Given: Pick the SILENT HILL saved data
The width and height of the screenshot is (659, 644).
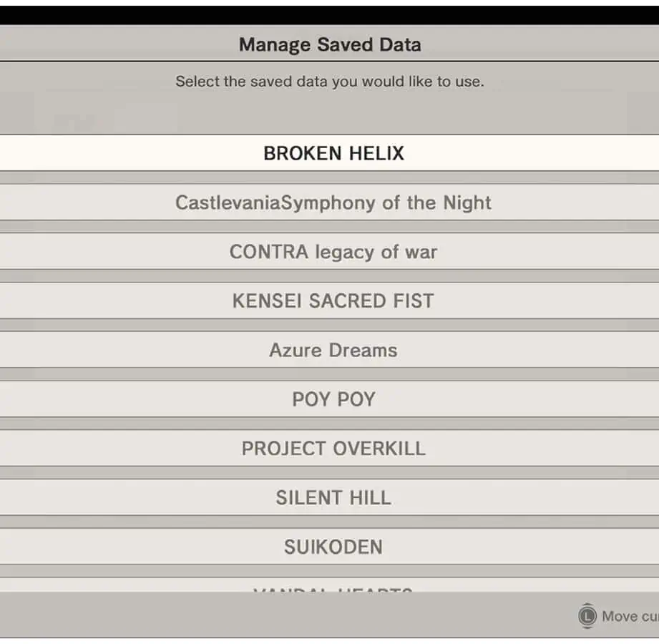Looking at the screenshot, I should pos(333,498).
